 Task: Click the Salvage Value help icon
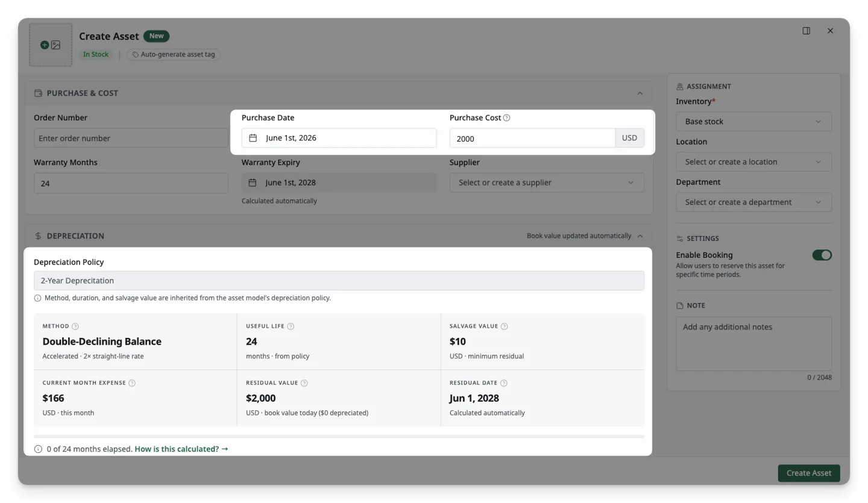pos(504,326)
